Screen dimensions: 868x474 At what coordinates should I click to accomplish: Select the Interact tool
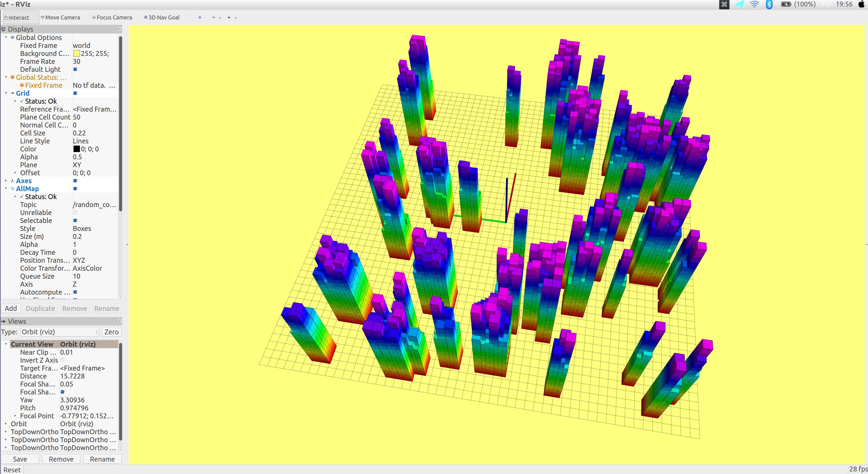(18, 18)
